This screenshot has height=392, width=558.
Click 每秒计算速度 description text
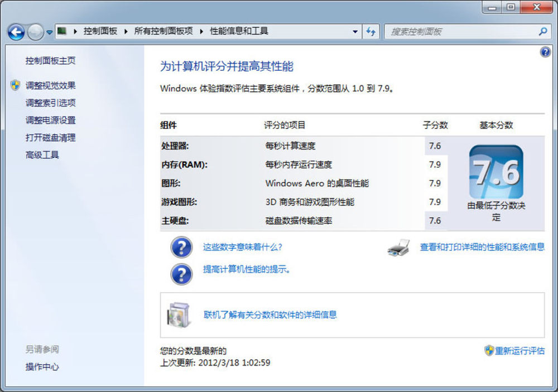[x=290, y=146]
